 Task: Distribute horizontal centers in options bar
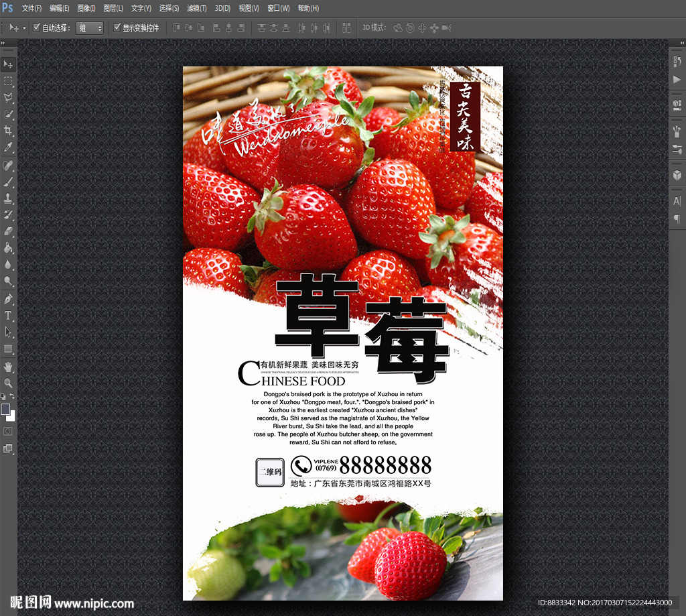(314, 28)
